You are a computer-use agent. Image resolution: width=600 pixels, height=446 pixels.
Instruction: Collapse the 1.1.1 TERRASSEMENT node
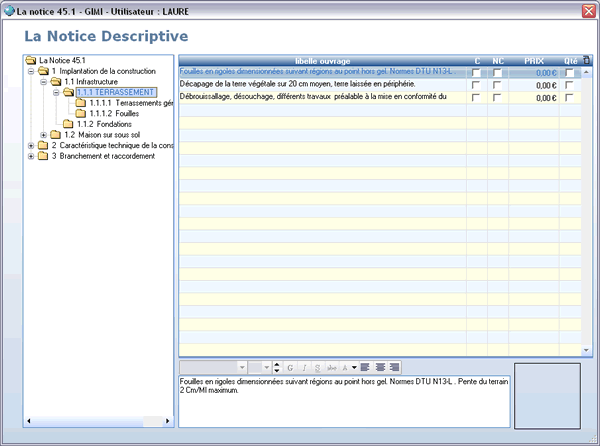point(56,93)
